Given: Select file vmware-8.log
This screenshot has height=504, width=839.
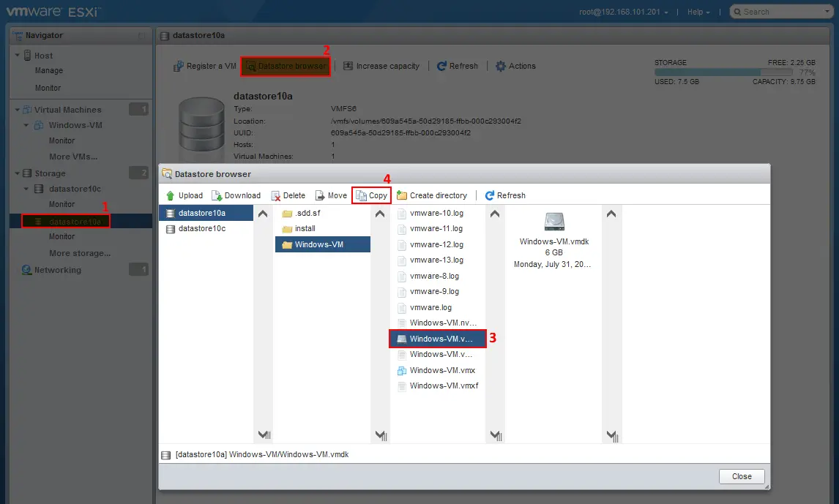Looking at the screenshot, I should tap(438, 276).
